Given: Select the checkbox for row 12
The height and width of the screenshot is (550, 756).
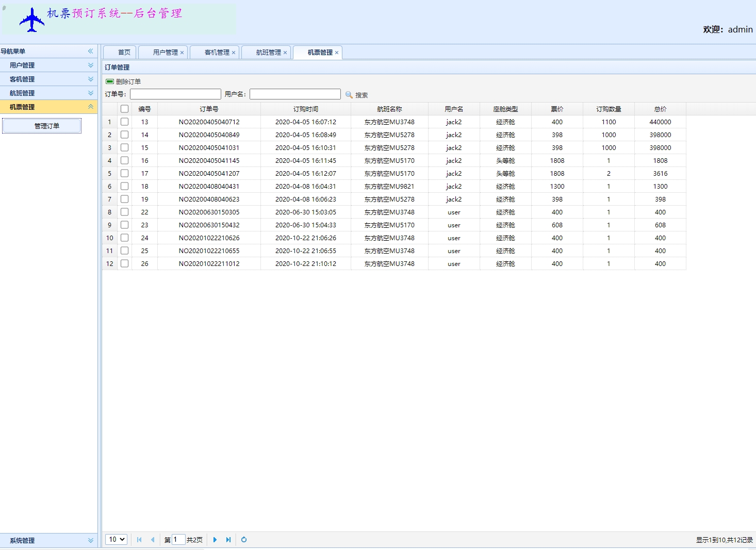Looking at the screenshot, I should pyautogui.click(x=124, y=263).
